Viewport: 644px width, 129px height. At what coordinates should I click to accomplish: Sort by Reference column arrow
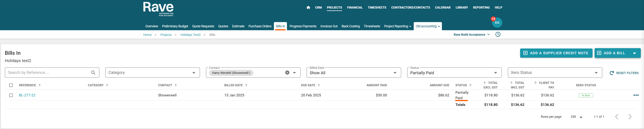(40, 85)
